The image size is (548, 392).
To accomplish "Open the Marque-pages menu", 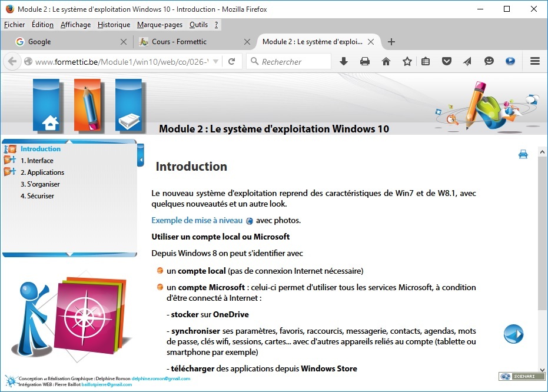I will 160,25.
